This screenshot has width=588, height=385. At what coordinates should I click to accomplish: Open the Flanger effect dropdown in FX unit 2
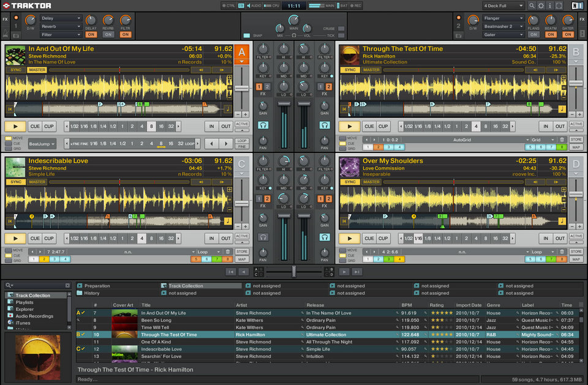(x=503, y=18)
